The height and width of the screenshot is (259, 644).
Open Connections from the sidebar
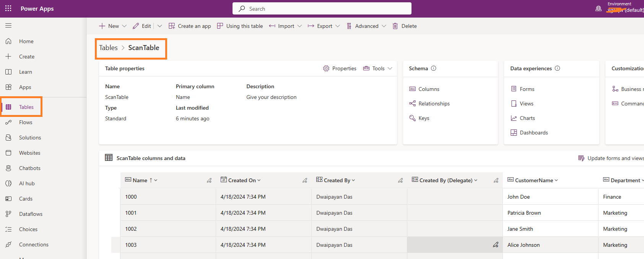point(34,244)
